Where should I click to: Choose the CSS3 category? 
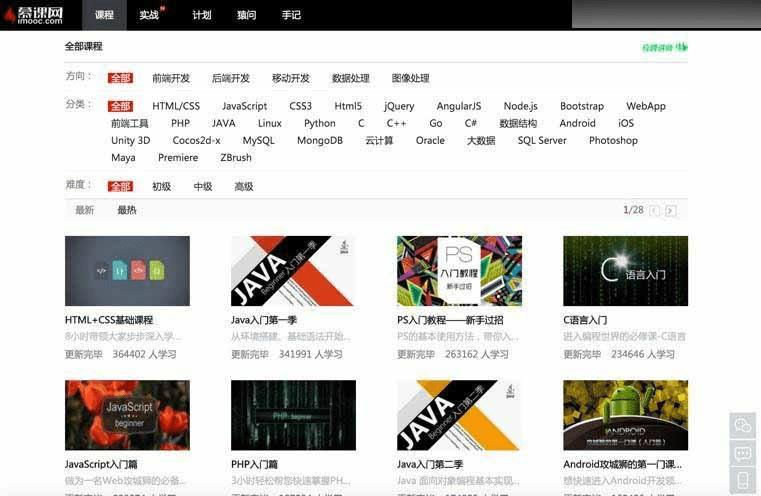click(300, 106)
